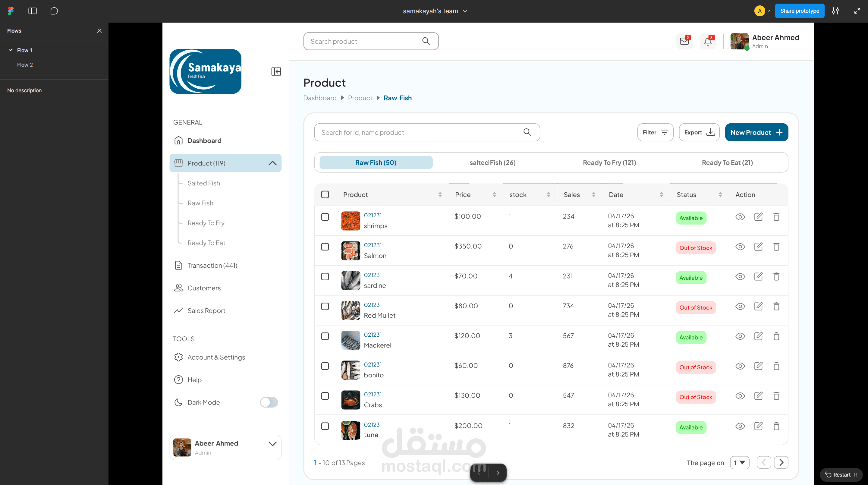Screen dimensions: 868x485
Task: Tick the select-all checkbox in table header
Action: click(325, 194)
